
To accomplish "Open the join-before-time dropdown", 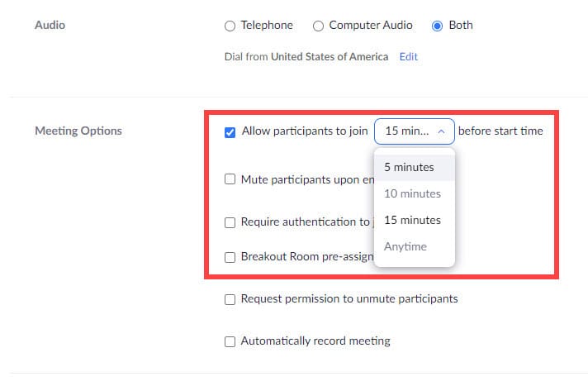I will 414,131.
